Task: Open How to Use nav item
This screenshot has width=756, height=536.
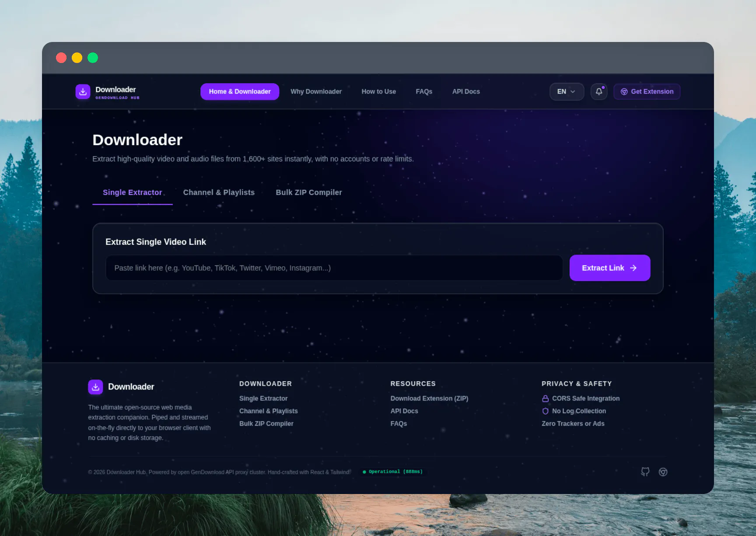Action: tap(378, 91)
